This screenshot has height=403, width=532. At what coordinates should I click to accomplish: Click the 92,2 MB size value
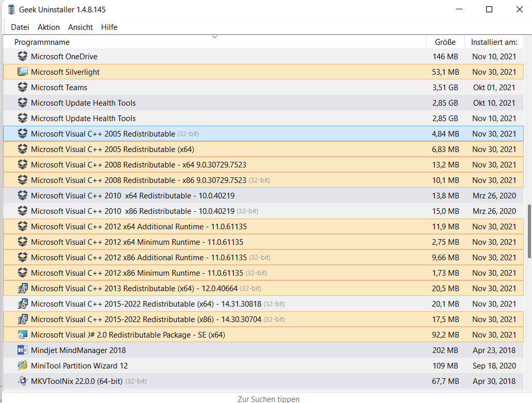coord(445,335)
